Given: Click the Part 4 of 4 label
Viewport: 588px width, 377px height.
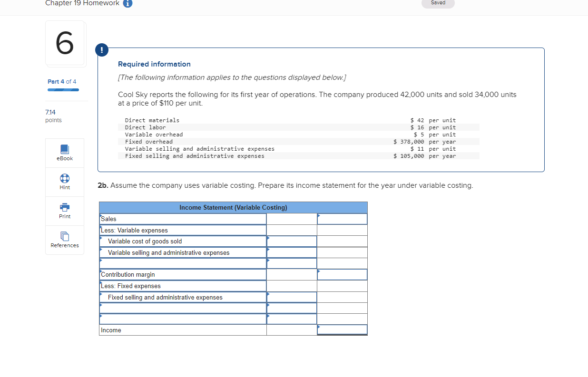Looking at the screenshot, I should click(x=62, y=82).
